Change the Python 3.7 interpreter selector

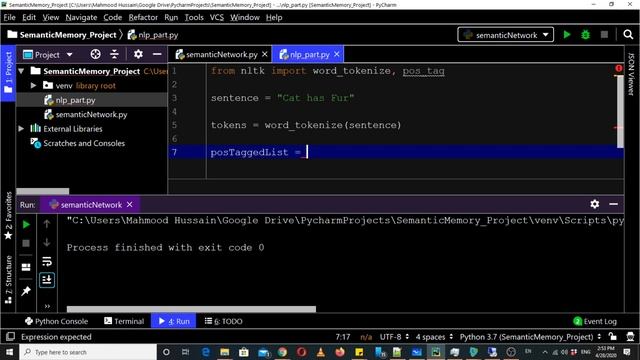click(531, 337)
